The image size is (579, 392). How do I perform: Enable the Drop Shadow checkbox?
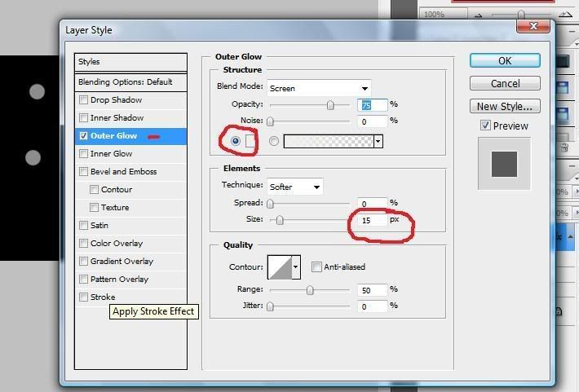click(84, 100)
